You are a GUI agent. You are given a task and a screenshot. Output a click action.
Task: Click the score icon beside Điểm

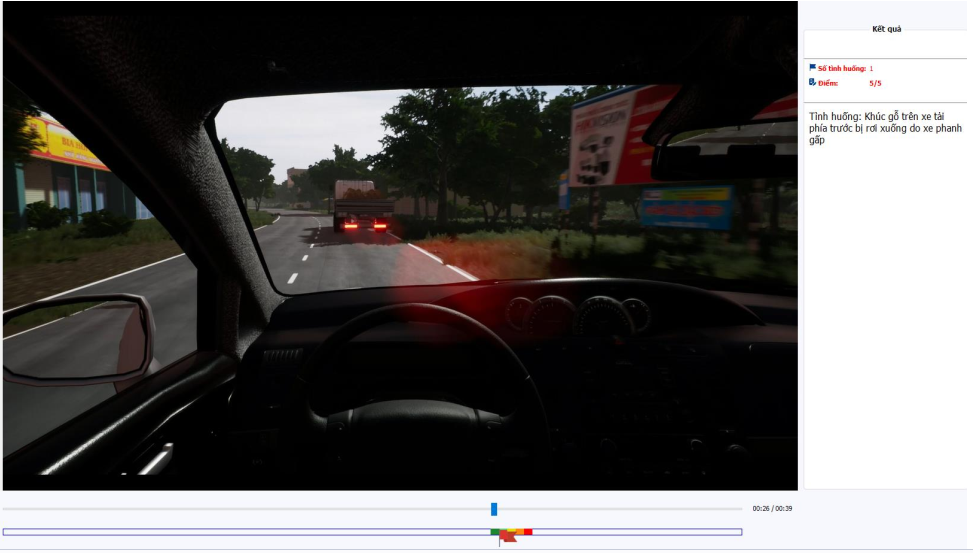(x=812, y=83)
